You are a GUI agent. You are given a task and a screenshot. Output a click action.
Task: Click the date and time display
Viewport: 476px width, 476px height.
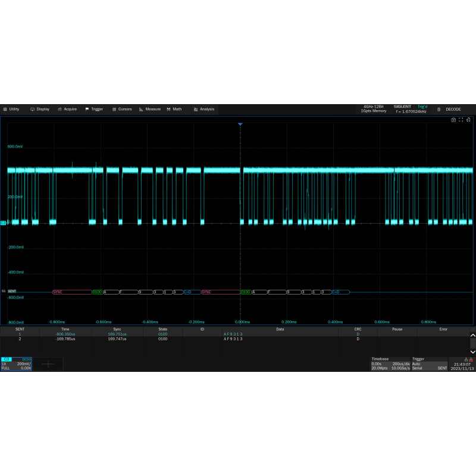point(462,366)
